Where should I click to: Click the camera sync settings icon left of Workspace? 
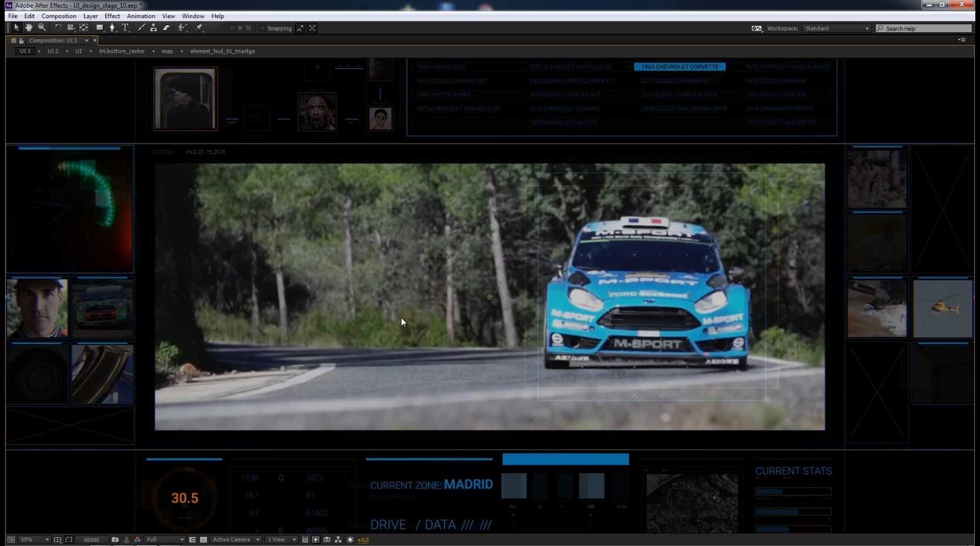[757, 28]
